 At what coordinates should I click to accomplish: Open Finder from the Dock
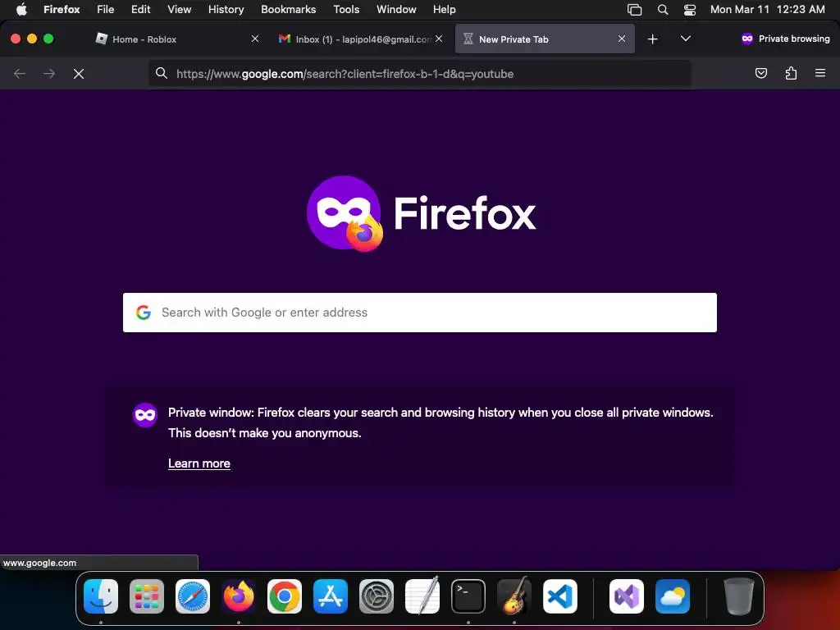tap(101, 596)
